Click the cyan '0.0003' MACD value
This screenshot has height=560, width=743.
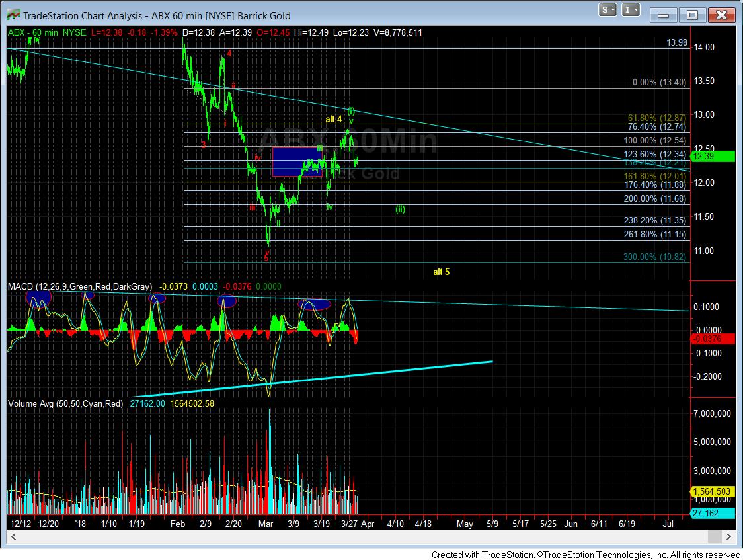(x=206, y=287)
